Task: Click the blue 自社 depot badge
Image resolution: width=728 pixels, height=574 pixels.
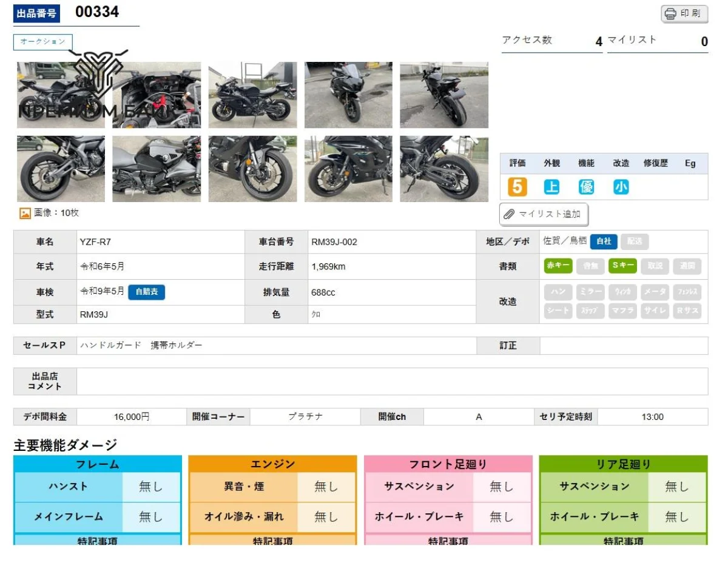Action: [604, 241]
